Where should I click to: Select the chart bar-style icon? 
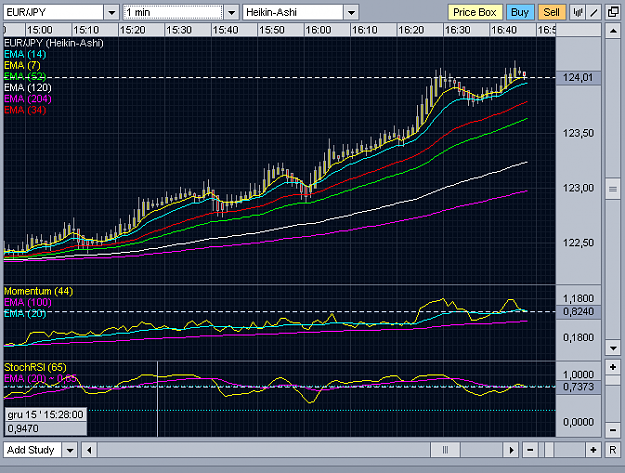coord(578,12)
